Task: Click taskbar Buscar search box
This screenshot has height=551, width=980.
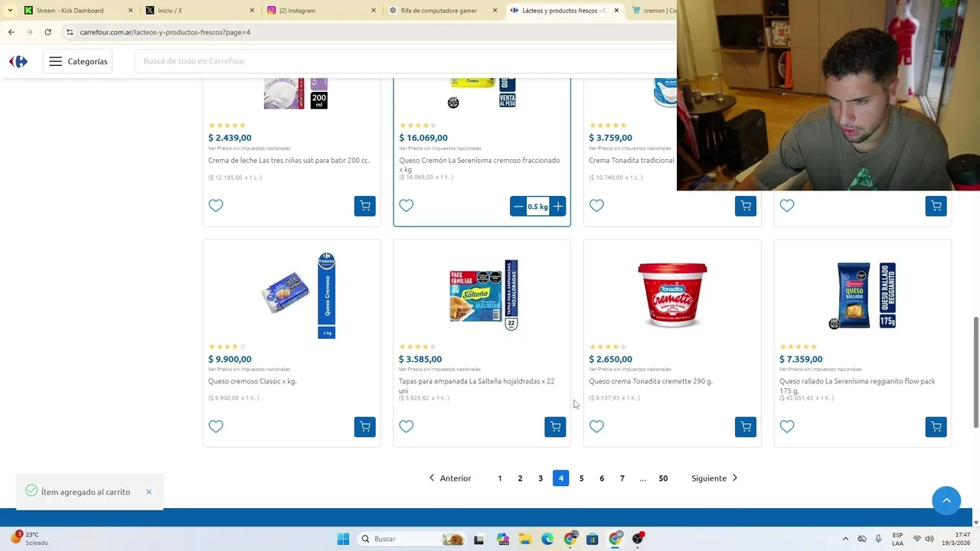Action: pyautogui.click(x=412, y=539)
